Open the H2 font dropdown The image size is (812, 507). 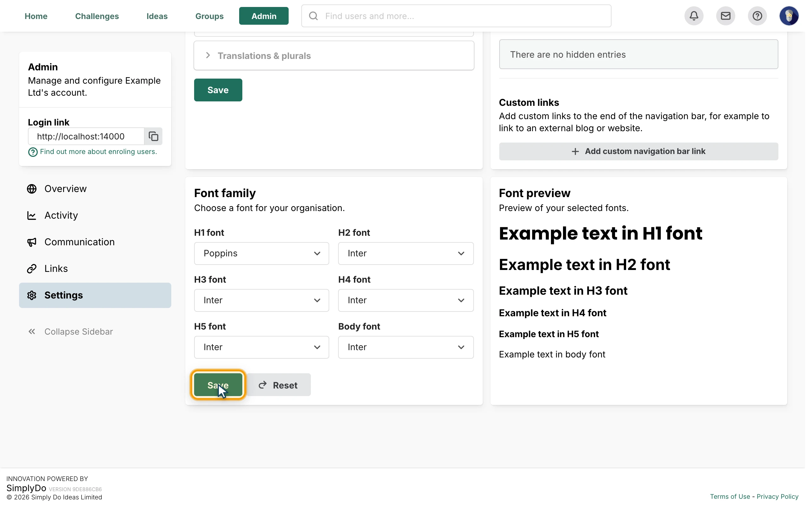(x=406, y=253)
